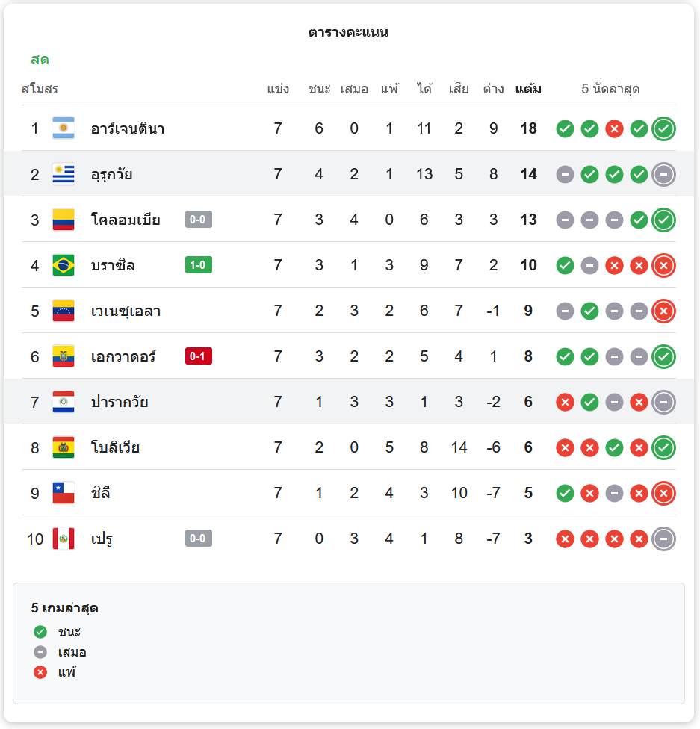Click the ชนะ wins column header

[x=319, y=90]
